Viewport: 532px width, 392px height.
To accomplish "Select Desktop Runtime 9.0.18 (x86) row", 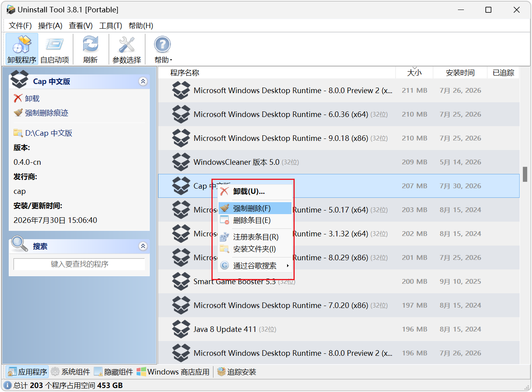I will tap(339, 138).
